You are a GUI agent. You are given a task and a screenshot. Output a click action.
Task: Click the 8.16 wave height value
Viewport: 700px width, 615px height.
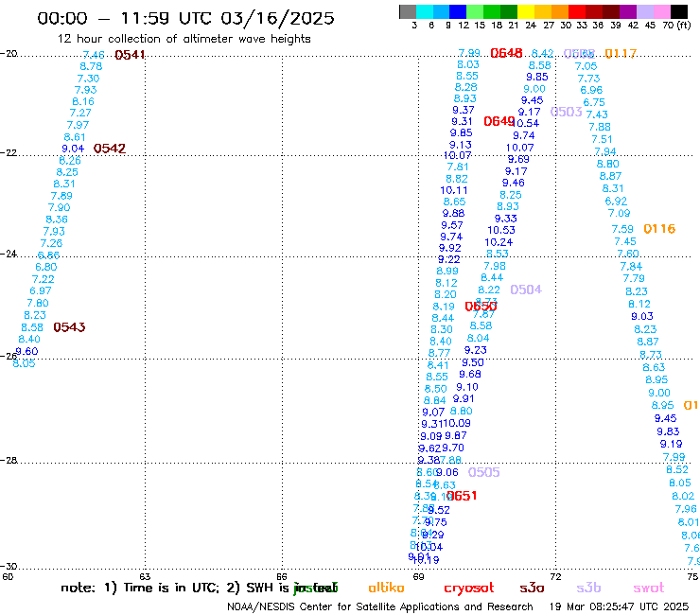tap(83, 101)
